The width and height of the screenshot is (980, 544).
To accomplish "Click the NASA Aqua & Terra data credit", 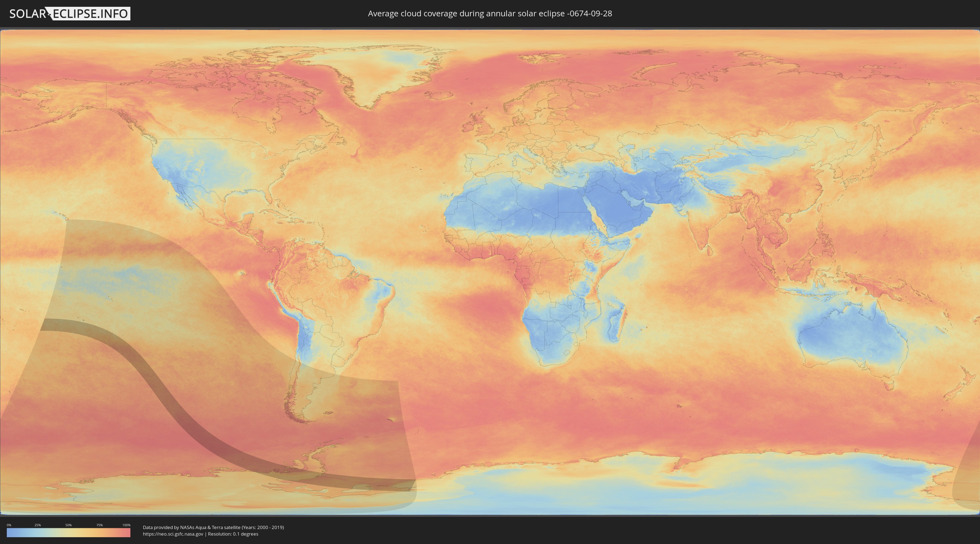I will point(213,527).
